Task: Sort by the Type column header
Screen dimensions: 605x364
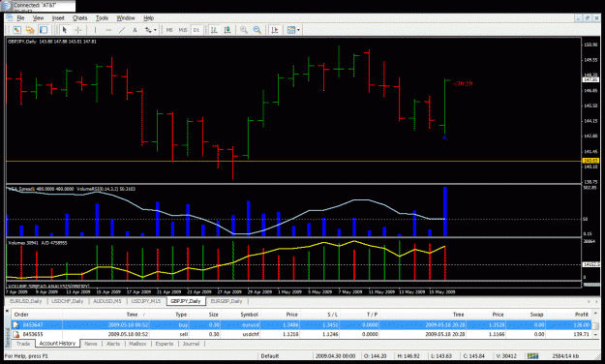Action: click(x=181, y=315)
